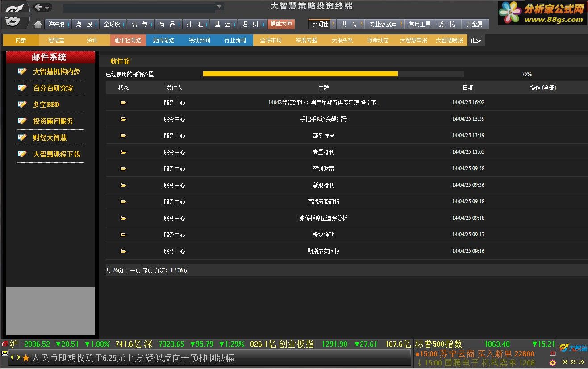The image size is (588, 369).
Task: Click the gear settings icon at bottom right
Action: pos(553,363)
